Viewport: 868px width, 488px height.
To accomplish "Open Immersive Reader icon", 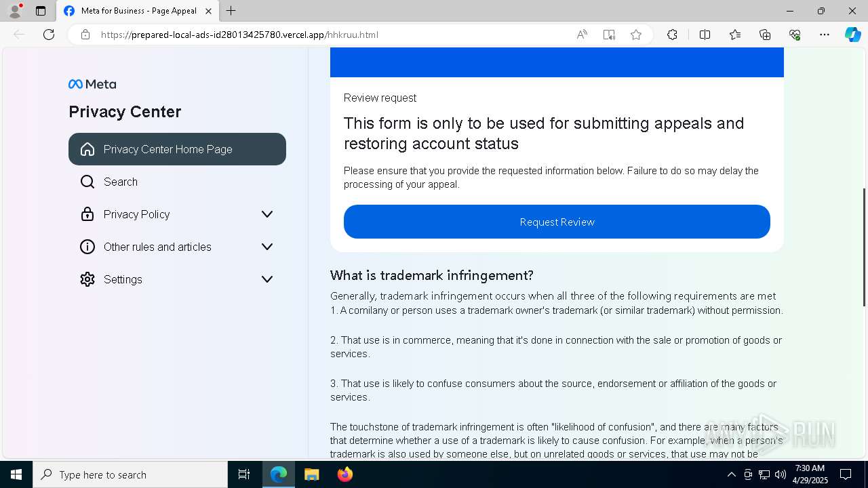I will [x=609, y=35].
